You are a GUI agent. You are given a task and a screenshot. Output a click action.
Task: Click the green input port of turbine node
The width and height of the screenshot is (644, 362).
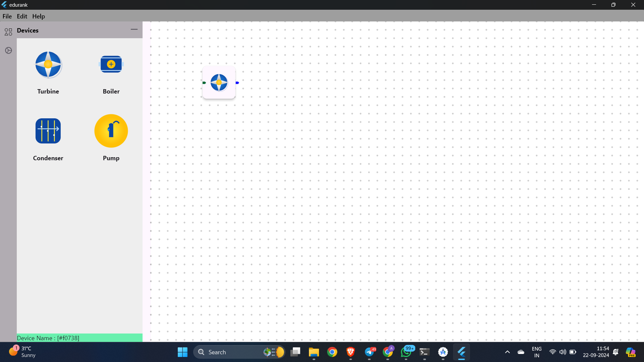(x=204, y=83)
